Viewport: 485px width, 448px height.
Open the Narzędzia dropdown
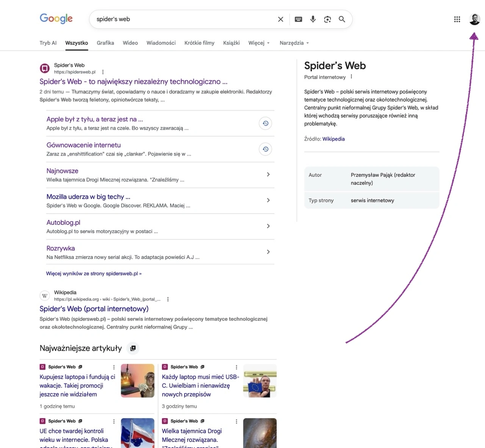pyautogui.click(x=294, y=43)
